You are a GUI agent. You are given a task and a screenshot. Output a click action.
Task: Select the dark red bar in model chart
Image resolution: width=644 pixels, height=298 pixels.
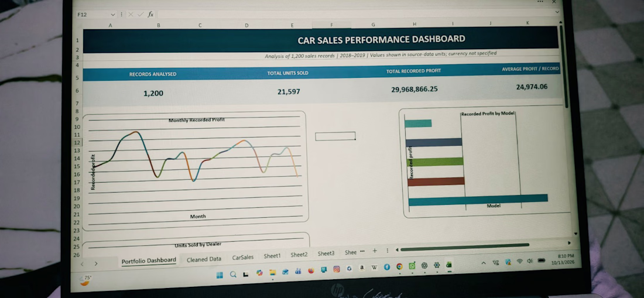point(436,181)
